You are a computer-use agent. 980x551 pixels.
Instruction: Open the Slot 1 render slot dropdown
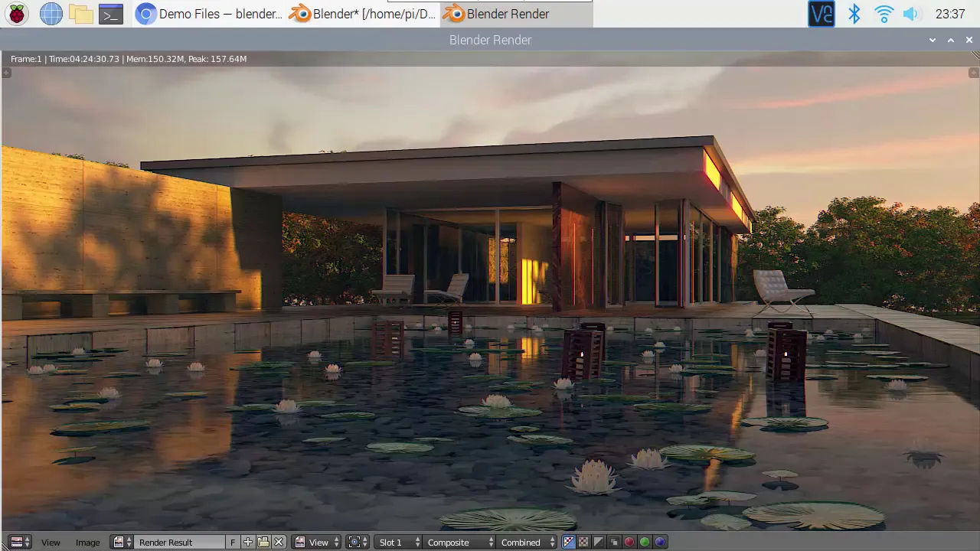coord(399,542)
